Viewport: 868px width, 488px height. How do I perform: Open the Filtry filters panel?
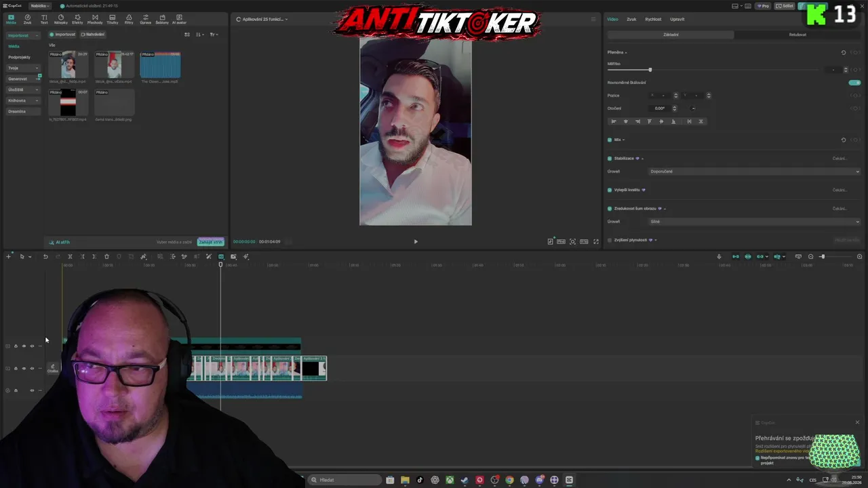pyautogui.click(x=129, y=19)
